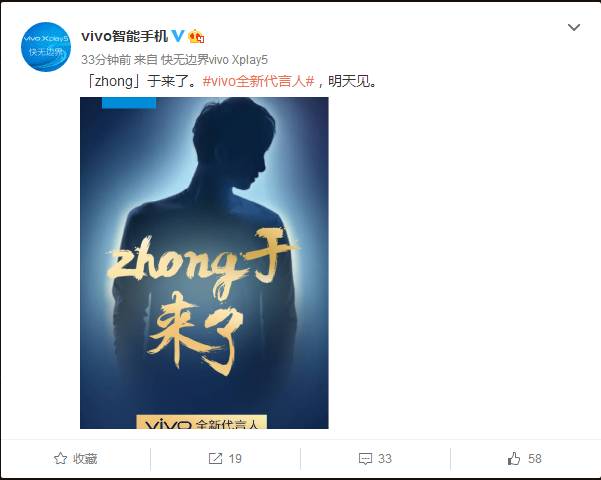Click the thumbs-up like icon
This screenshot has height=480, width=601.
[x=514, y=459]
